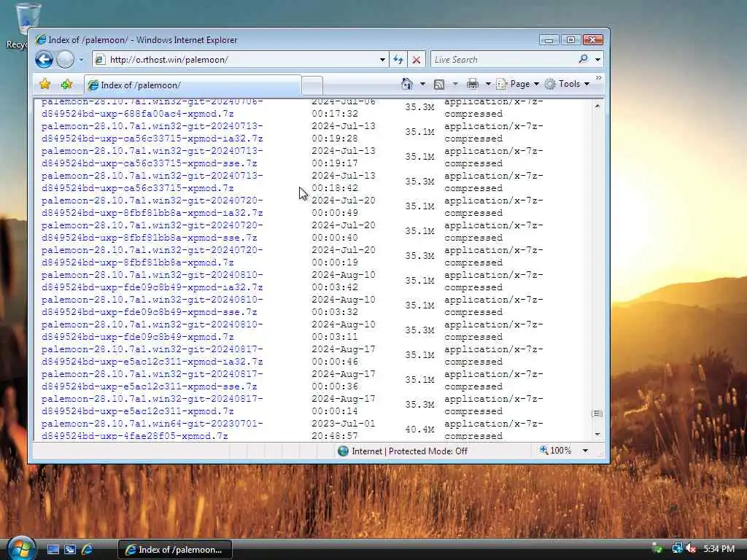The image size is (747, 560).
Task: Open the 20240713 xpmod-sse.7z link
Action: (x=152, y=157)
